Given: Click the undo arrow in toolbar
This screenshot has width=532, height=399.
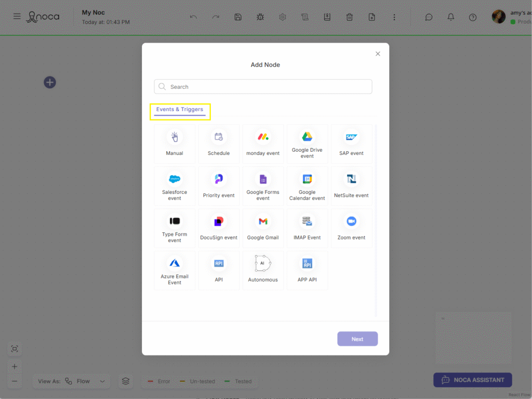Looking at the screenshot, I should point(193,17).
